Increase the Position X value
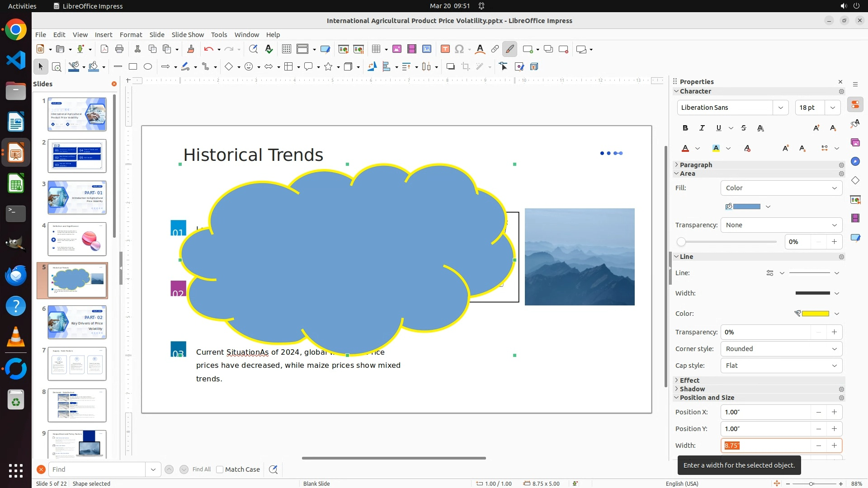This screenshot has width=868, height=488. [834, 412]
